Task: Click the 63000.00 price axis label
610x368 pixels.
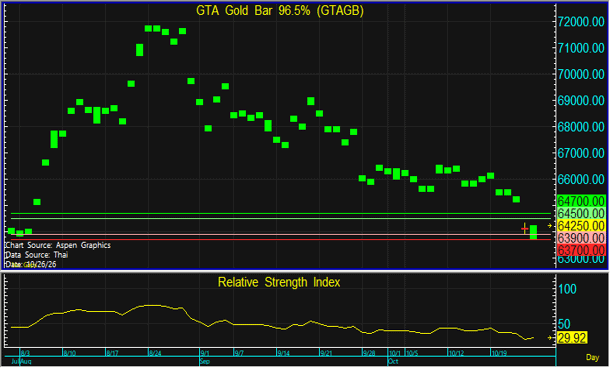Action: click(581, 260)
